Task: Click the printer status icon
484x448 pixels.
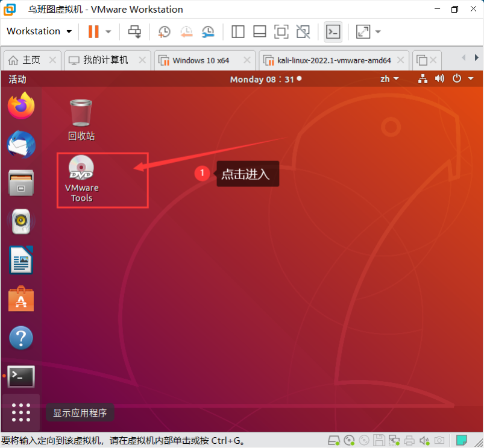Action: (x=409, y=440)
